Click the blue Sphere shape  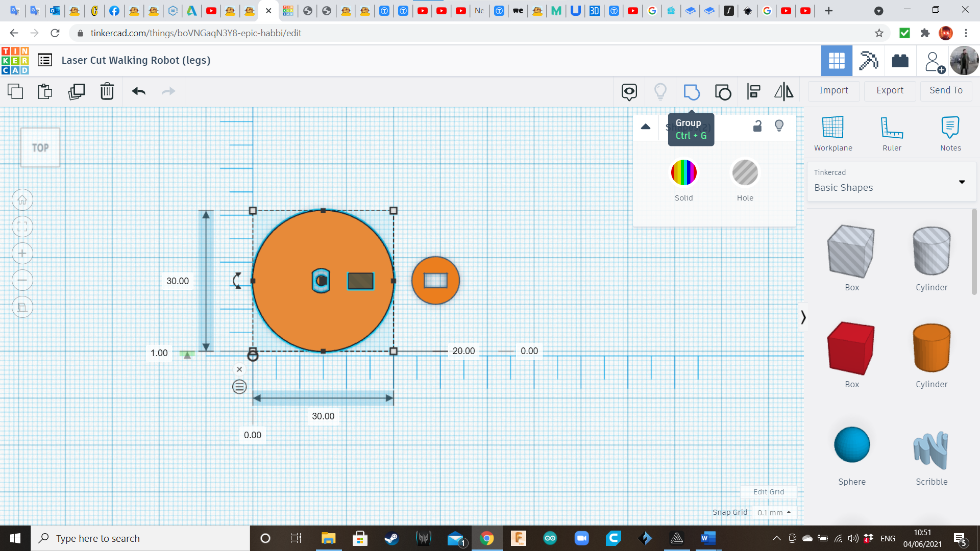pos(851,444)
